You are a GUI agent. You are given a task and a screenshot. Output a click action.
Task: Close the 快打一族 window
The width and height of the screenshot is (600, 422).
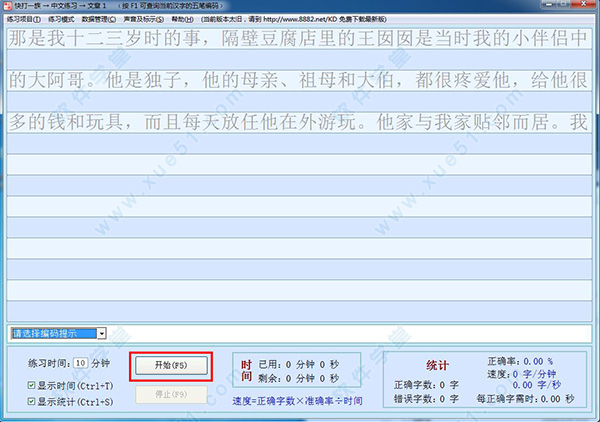pos(583,5)
